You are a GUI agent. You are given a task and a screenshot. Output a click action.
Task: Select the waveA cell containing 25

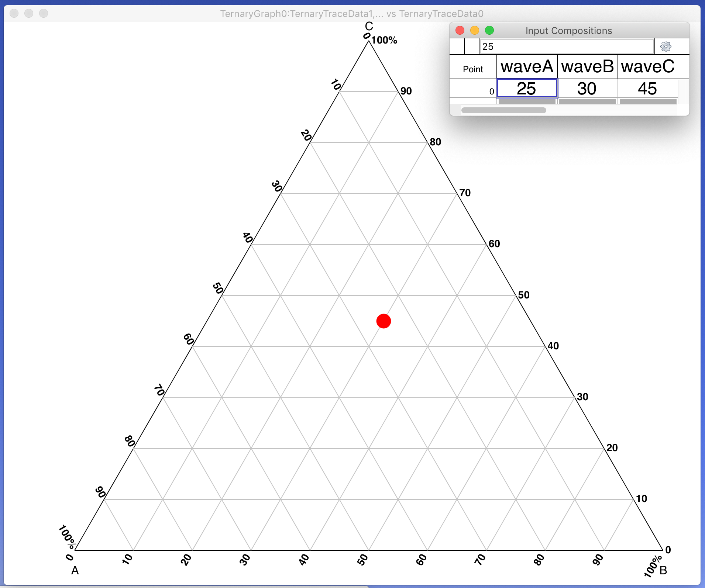pos(527,89)
